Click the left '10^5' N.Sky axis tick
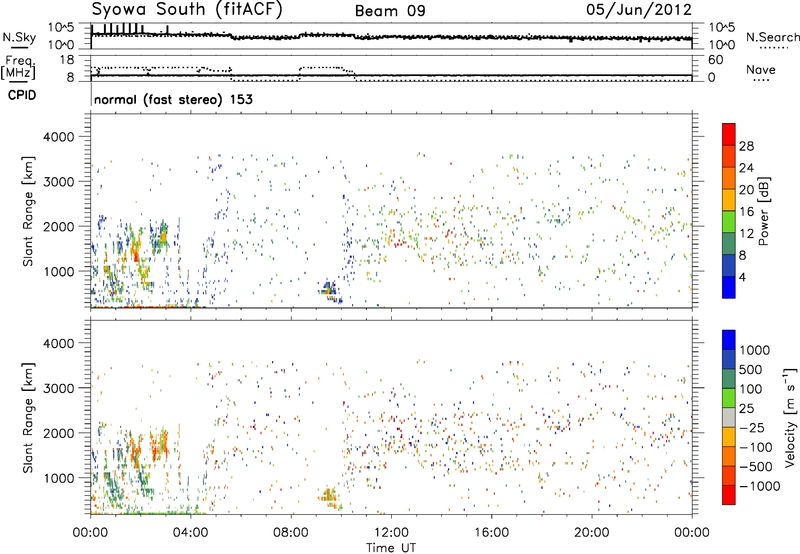The image size is (800, 554). [61, 27]
